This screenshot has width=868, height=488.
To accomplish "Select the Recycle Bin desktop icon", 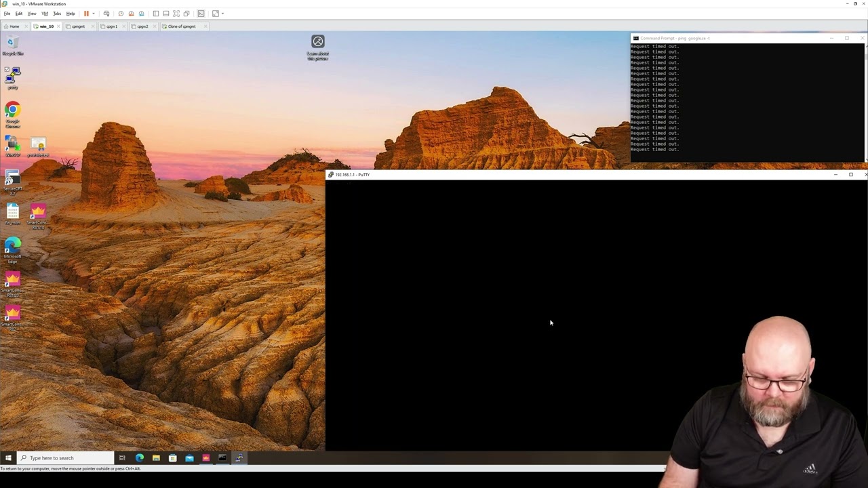I will pos(12,46).
